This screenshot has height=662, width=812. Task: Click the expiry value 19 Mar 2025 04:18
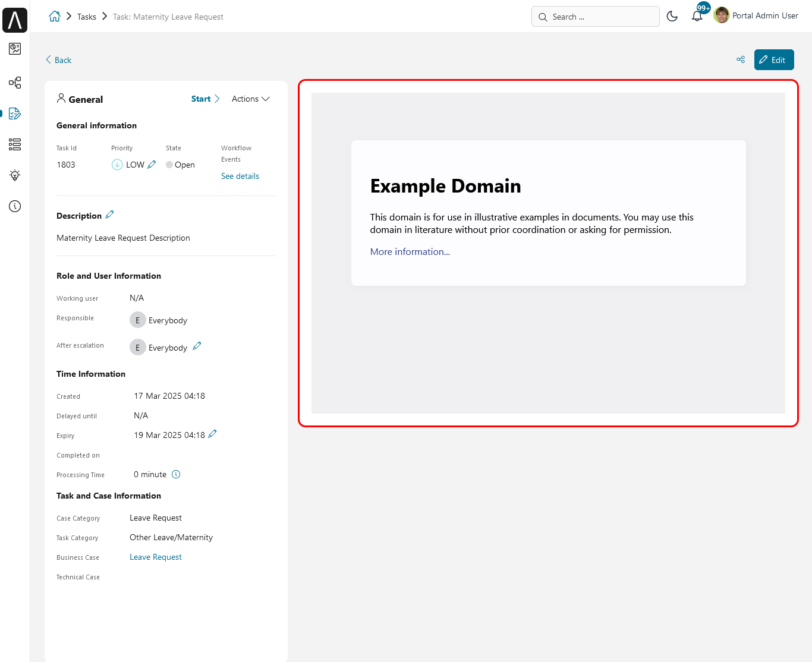[169, 435]
